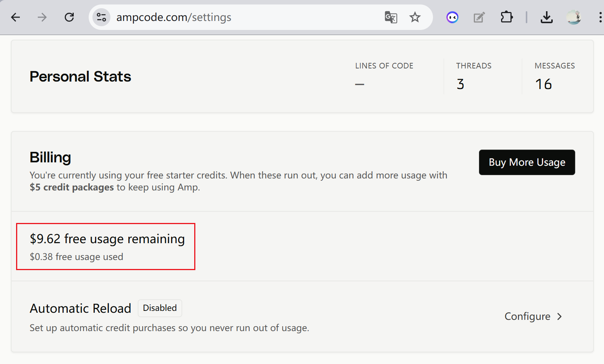
Task: Translate the page using the Translate icon
Action: [x=391, y=17]
